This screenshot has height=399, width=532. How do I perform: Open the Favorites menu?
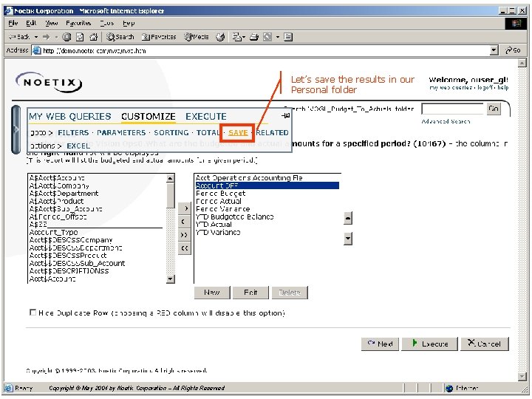[x=78, y=23]
